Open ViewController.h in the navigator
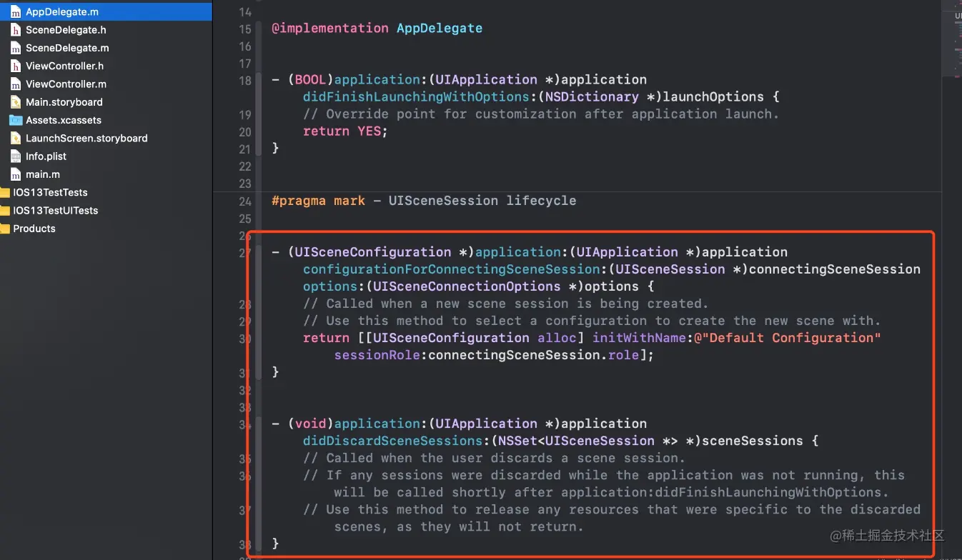This screenshot has width=962, height=560. tap(64, 66)
